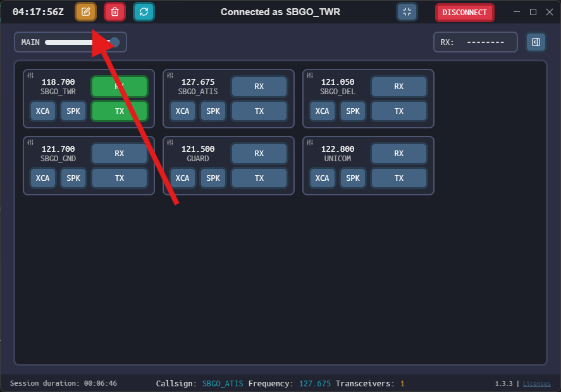Image resolution: width=561 pixels, height=392 pixels.
Task: Open SBGO_ATIS station settings sliders icon
Action: pyautogui.click(x=170, y=75)
